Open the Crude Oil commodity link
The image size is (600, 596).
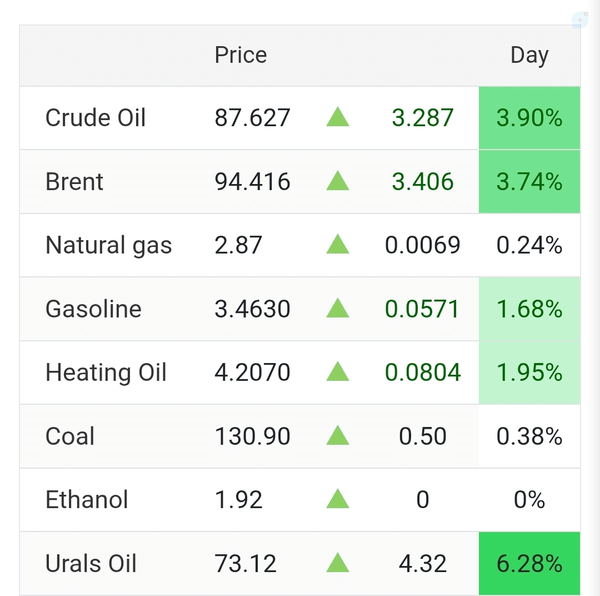pyautogui.click(x=95, y=117)
